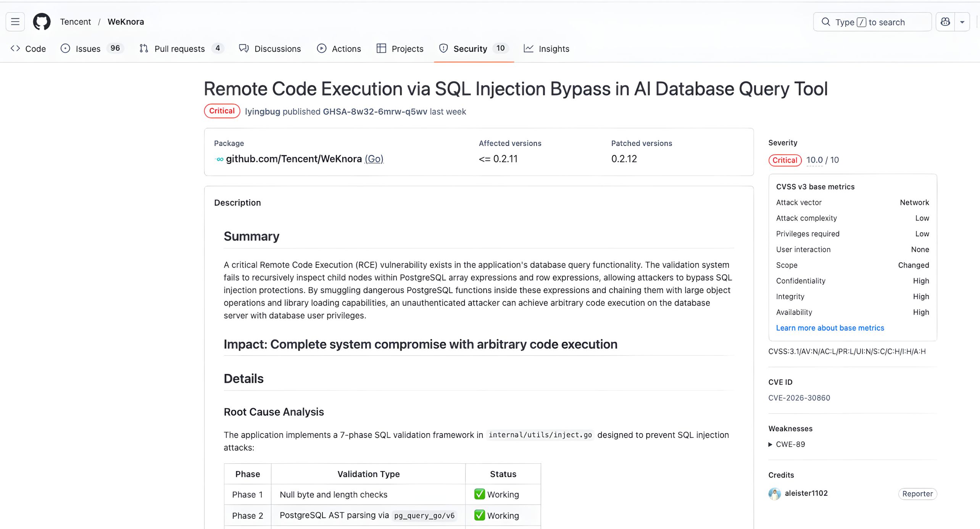Image resolution: width=980 pixels, height=529 pixels.
Task: Click the search input field
Action: 872,22
